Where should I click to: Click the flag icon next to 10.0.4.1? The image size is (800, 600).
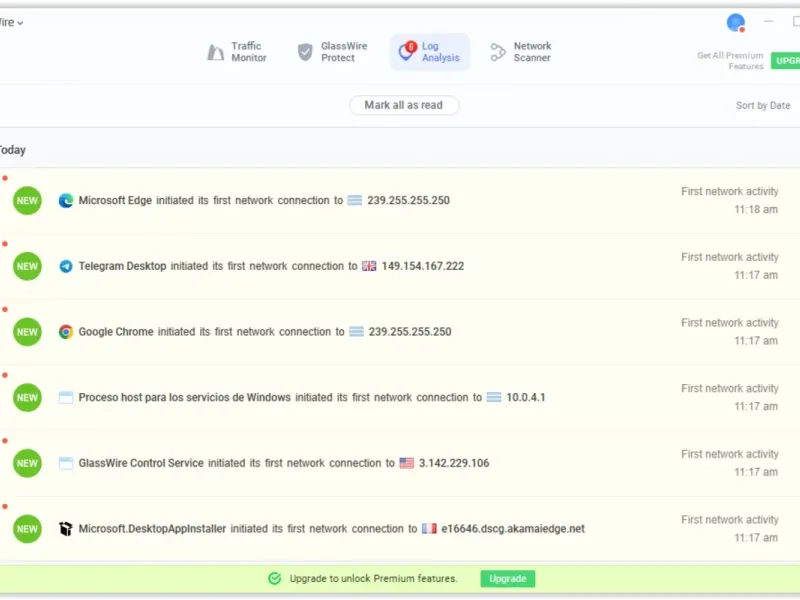494,397
